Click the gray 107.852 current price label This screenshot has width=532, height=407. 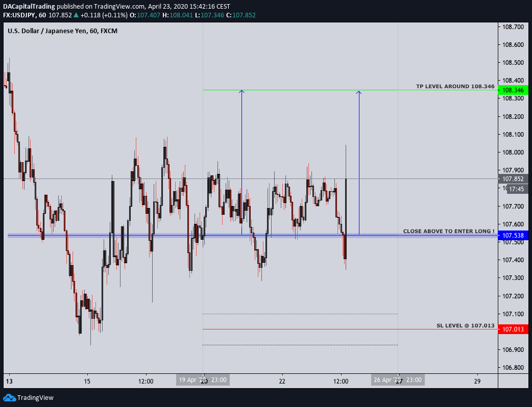pos(513,179)
